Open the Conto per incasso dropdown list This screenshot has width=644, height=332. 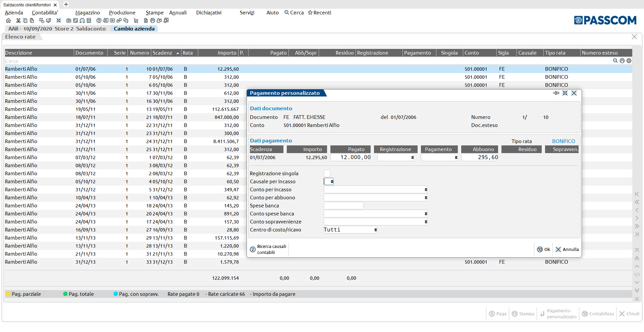[426, 190]
